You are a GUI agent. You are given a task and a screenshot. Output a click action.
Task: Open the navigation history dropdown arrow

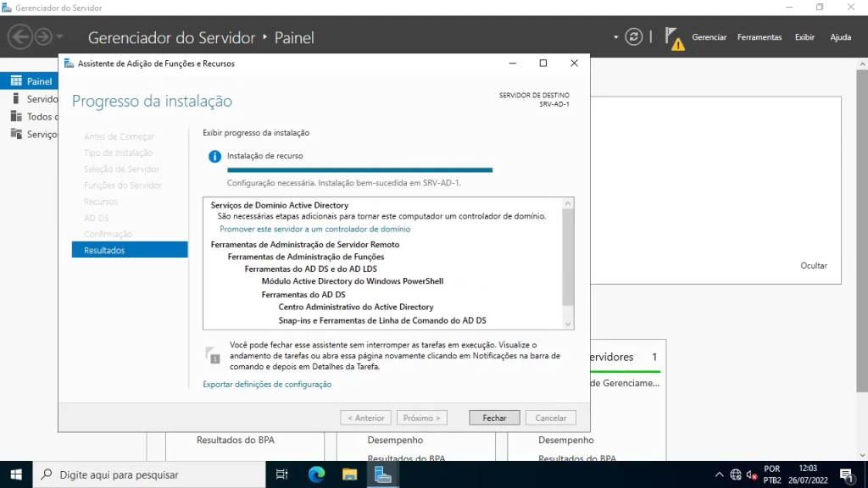coord(59,37)
